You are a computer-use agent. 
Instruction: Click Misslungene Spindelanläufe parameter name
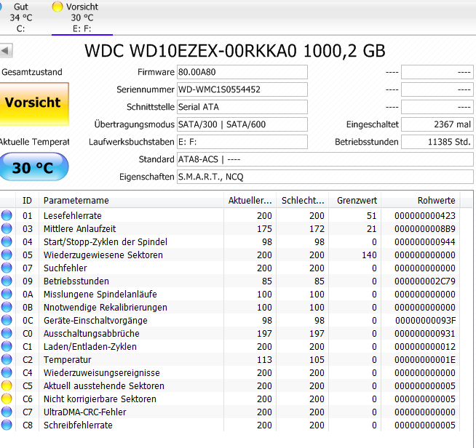tap(100, 295)
